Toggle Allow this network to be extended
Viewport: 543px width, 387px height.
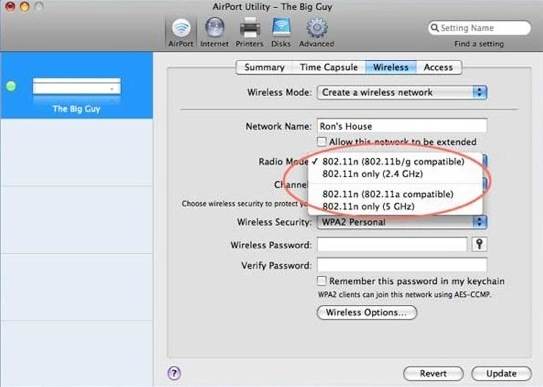point(322,141)
